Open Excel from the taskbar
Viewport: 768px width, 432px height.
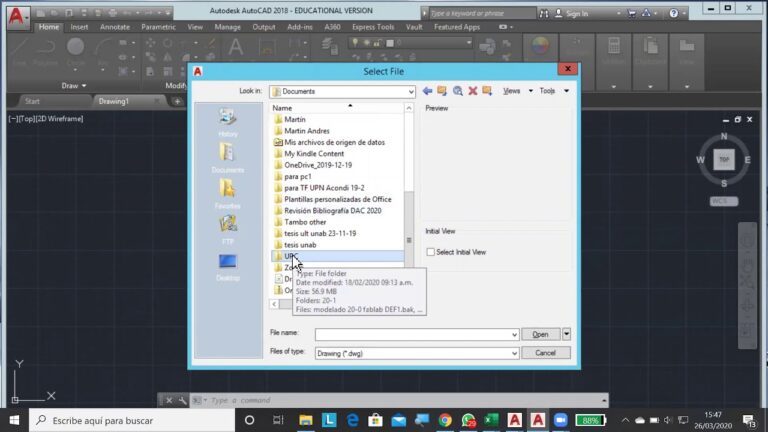click(491, 420)
